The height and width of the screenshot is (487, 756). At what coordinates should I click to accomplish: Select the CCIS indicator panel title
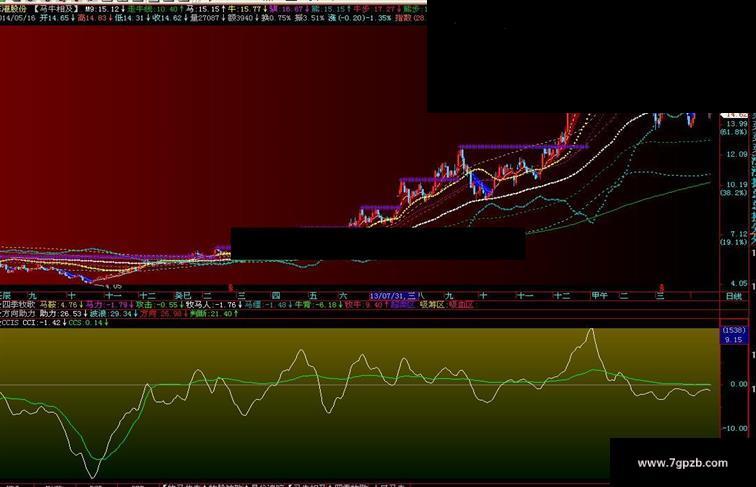point(10,323)
